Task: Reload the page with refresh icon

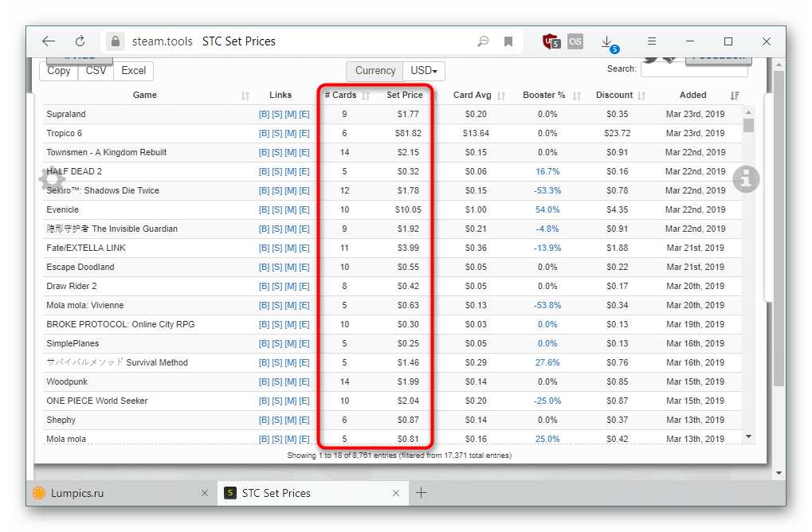Action: click(x=80, y=41)
